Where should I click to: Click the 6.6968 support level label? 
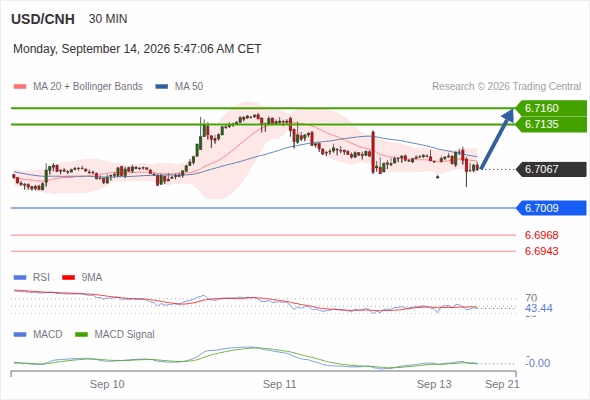[x=541, y=235]
